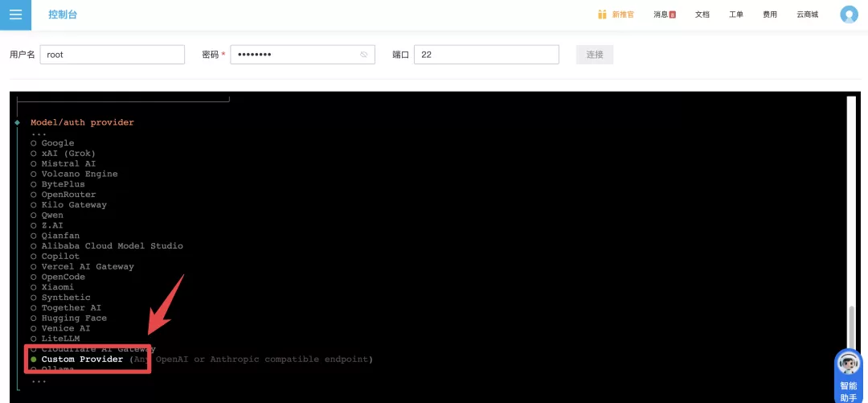
Task: Open the hamburger menu icon
Action: point(15,14)
